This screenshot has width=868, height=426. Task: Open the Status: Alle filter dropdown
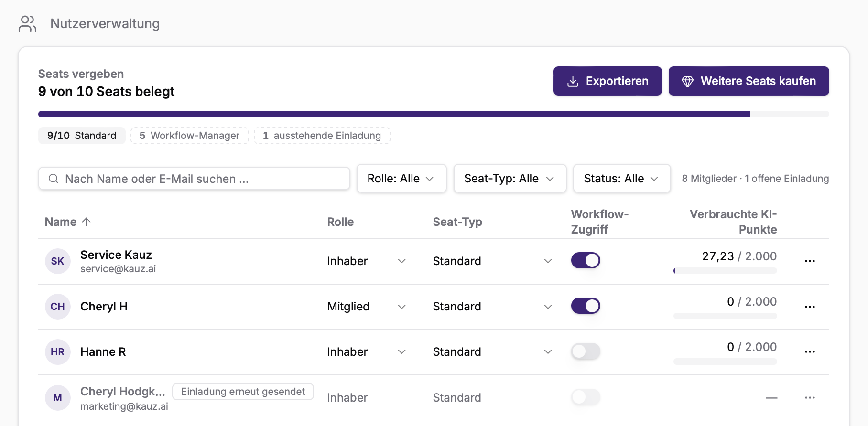[x=622, y=179]
